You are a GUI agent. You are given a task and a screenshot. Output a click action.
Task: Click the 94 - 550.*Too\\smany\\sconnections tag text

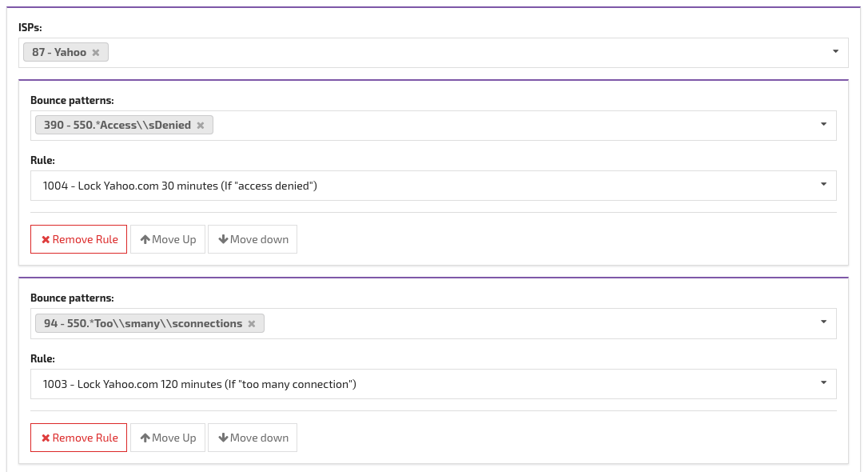143,323
